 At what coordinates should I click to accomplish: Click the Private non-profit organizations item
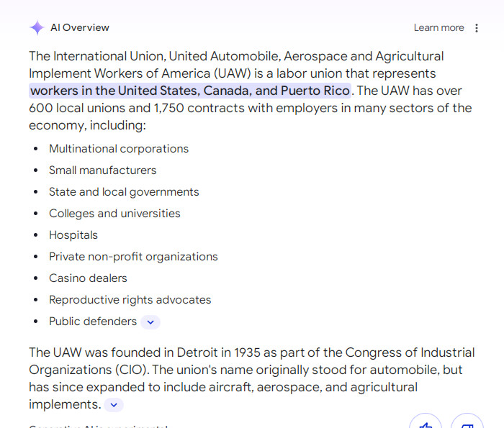point(133,257)
